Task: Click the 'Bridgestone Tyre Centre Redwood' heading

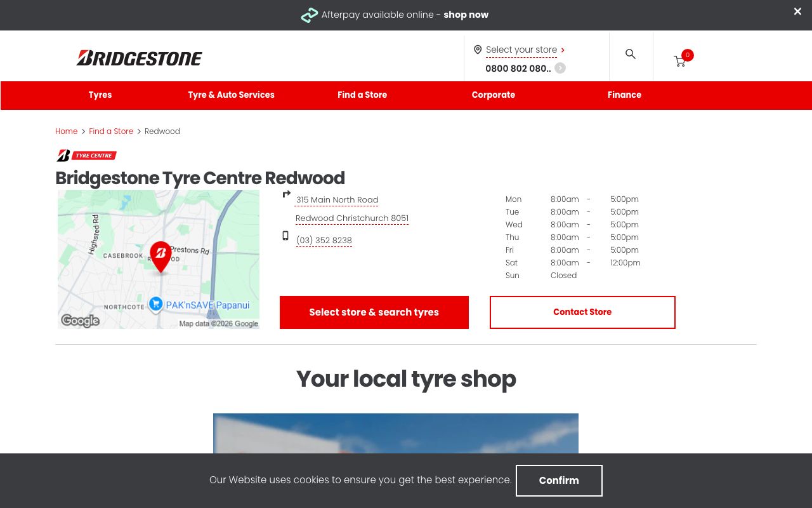Action: [x=200, y=178]
